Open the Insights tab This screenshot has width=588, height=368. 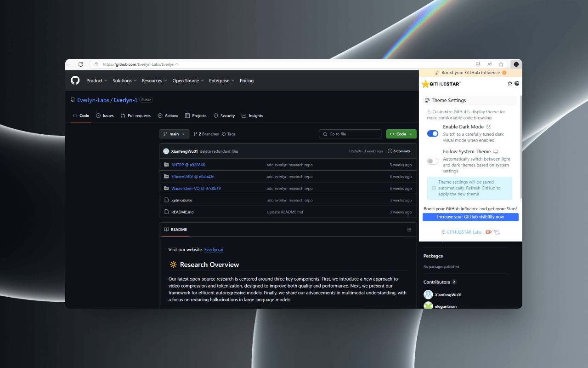click(252, 115)
